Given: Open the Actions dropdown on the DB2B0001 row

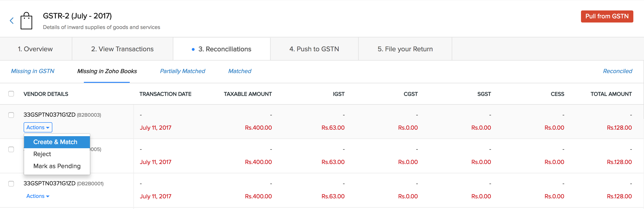Looking at the screenshot, I should [x=38, y=196].
